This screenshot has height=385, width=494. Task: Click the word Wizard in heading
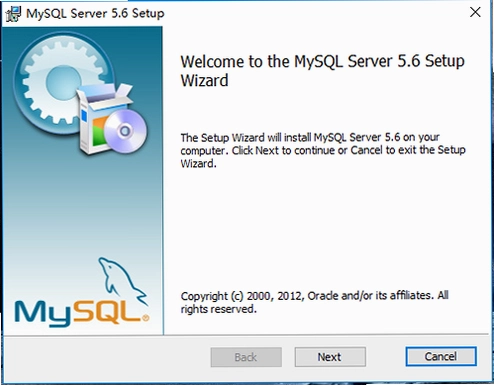coord(204,80)
